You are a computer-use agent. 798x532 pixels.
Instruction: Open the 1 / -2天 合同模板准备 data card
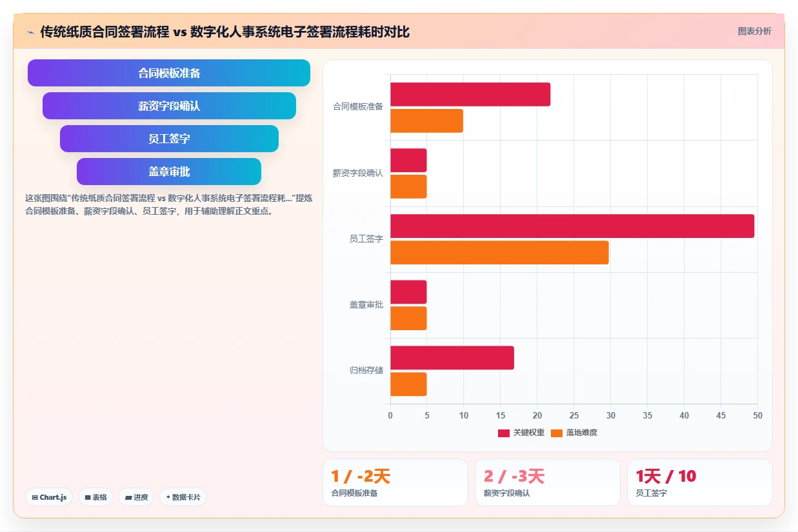tap(395, 482)
